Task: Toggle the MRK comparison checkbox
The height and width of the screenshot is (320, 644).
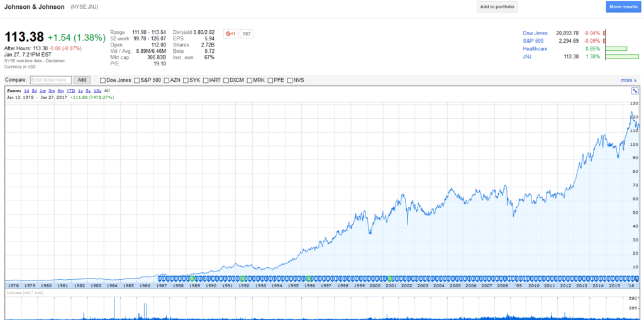Action: pyautogui.click(x=249, y=80)
